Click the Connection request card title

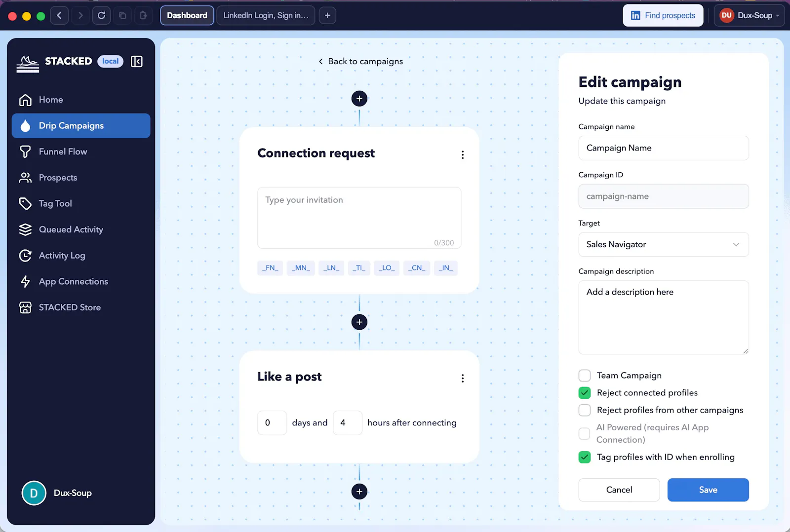coord(316,153)
